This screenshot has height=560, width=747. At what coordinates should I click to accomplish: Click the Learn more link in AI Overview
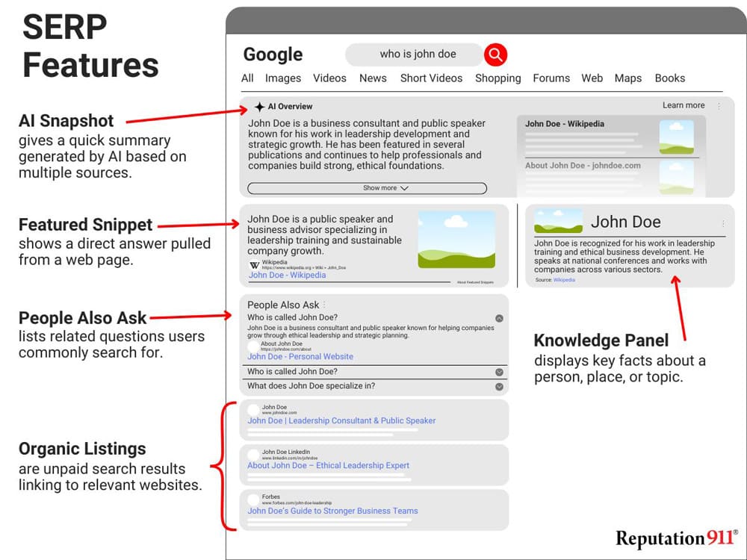[684, 105]
